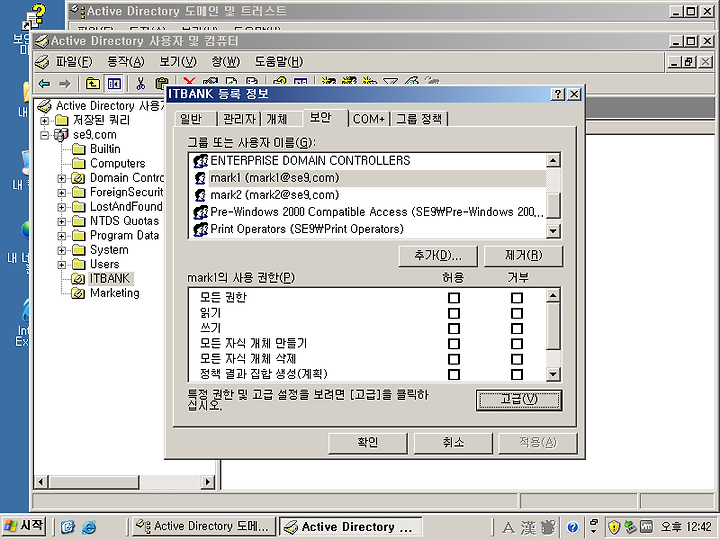720x540 pixels.
Task: Click the security shield tray icon
Action: tap(614, 527)
